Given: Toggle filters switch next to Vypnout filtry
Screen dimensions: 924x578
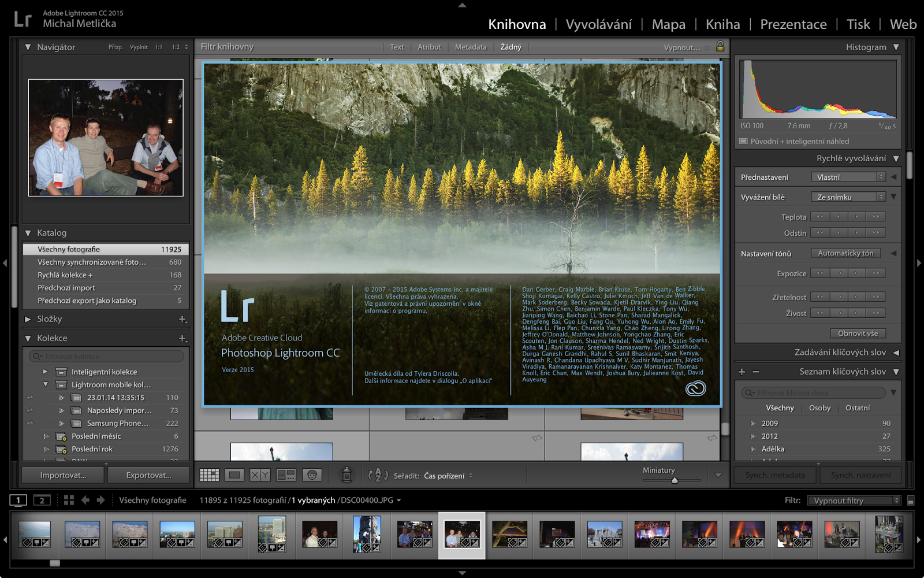Looking at the screenshot, I should 911,501.
